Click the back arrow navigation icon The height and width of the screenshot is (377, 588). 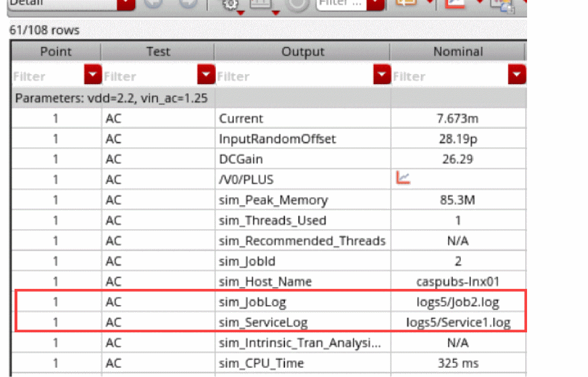pos(153,3)
